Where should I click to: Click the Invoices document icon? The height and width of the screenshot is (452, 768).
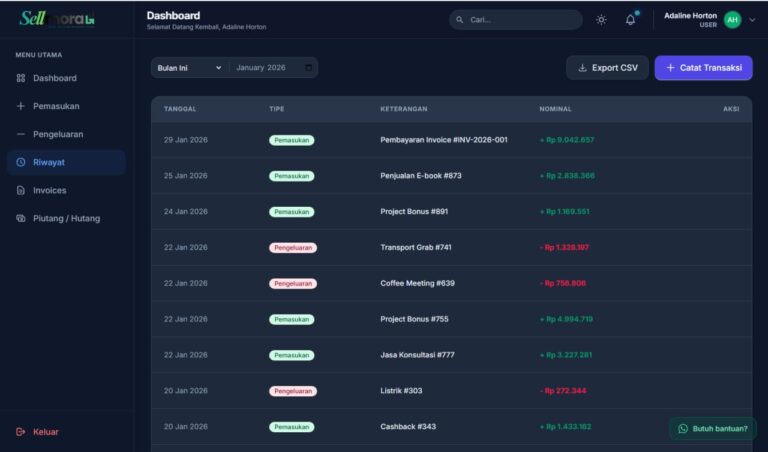coord(21,190)
